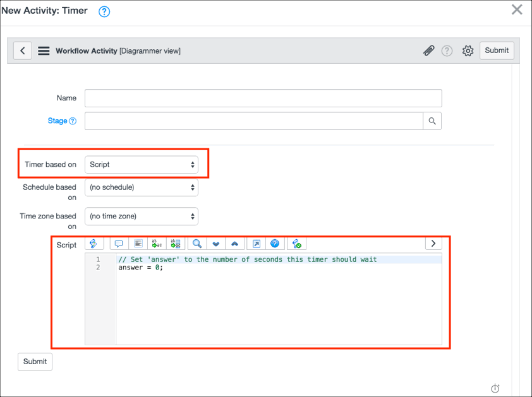The image size is (532, 397).
Task: Submit the new Timer activity
Action: [497, 50]
